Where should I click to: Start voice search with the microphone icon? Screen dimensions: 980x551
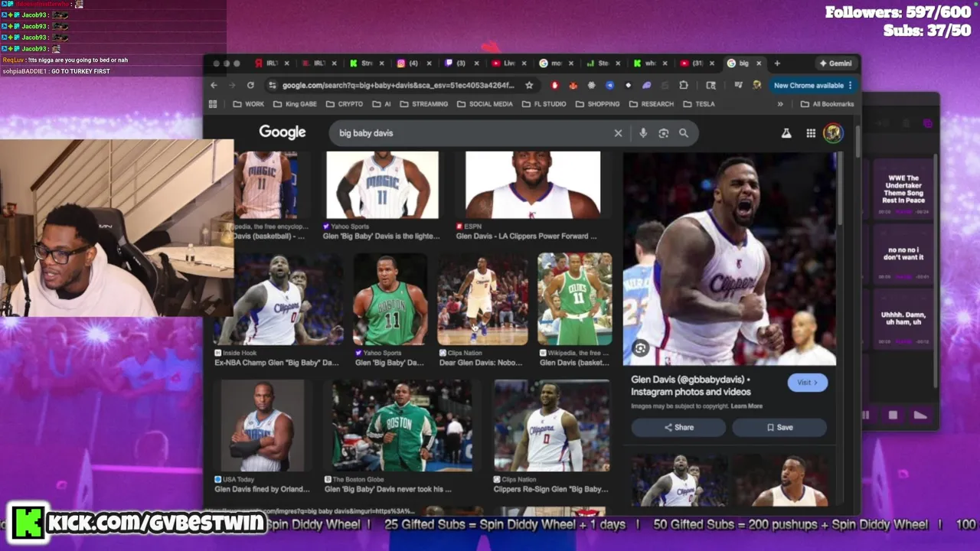pos(643,133)
